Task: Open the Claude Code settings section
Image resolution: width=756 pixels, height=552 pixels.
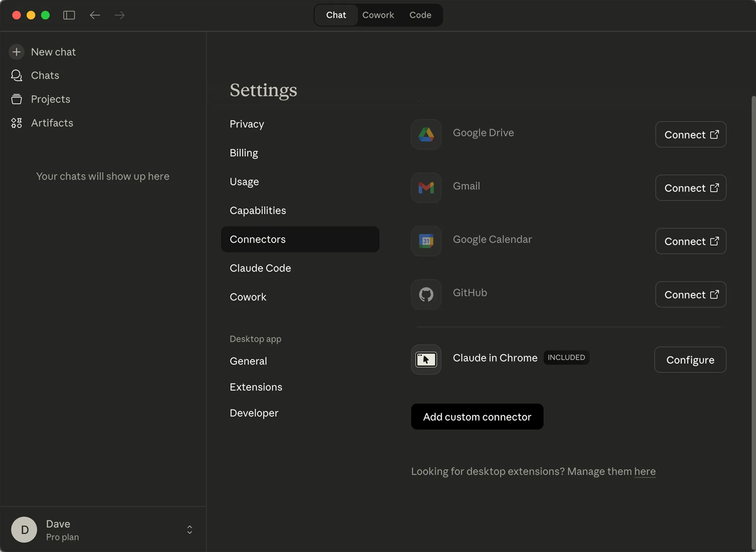Action: (x=260, y=268)
